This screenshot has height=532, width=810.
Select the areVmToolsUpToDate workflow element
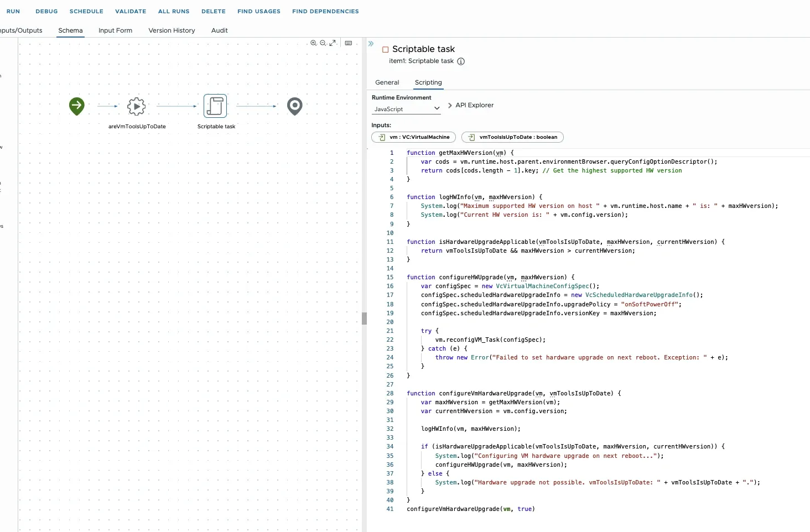point(137,106)
